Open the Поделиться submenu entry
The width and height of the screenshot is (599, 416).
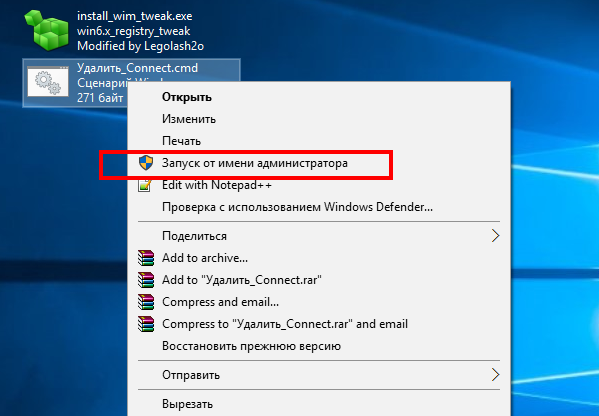point(319,236)
